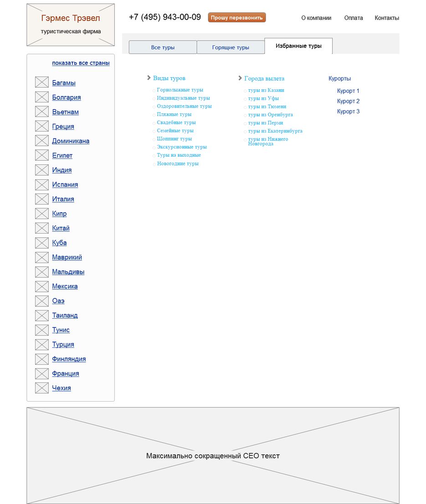Click the Города вылета heading
426x504 pixels.
264,78
